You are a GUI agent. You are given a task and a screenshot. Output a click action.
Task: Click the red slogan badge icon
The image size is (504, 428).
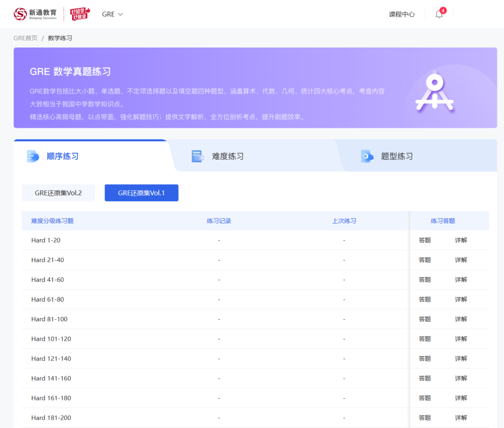[x=80, y=14]
